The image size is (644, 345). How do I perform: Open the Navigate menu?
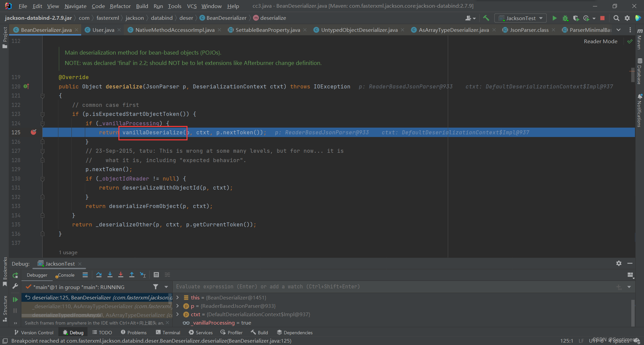point(75,6)
